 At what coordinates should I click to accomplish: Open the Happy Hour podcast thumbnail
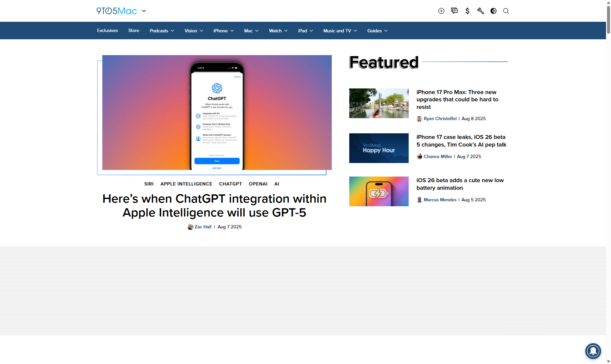point(379,148)
